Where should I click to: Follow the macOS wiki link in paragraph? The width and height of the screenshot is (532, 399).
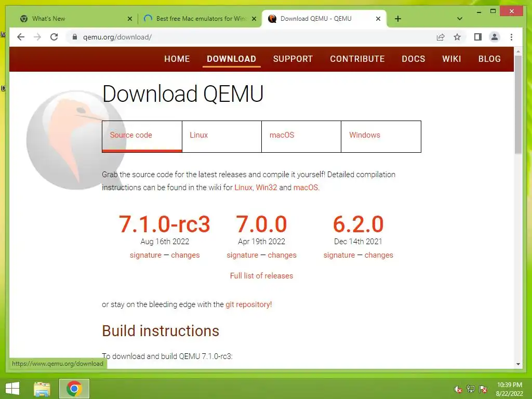coord(305,187)
